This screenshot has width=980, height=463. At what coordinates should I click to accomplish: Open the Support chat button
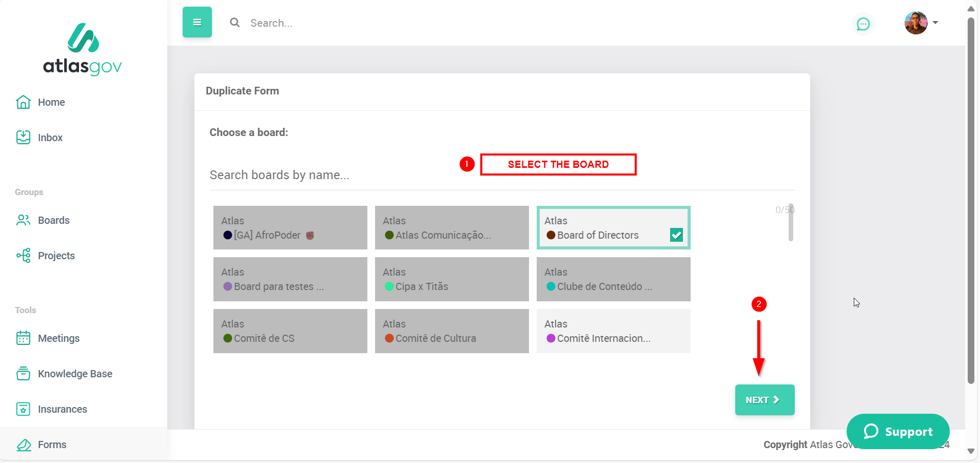coord(898,432)
